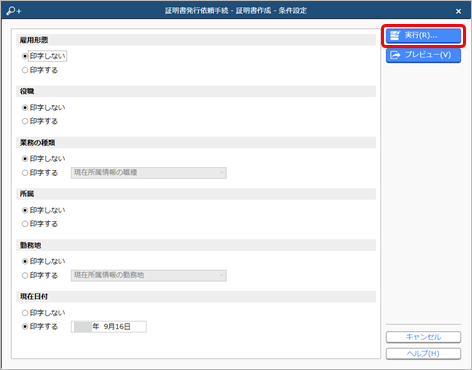
Task: Select 印字する under 役職
Action: click(40, 121)
